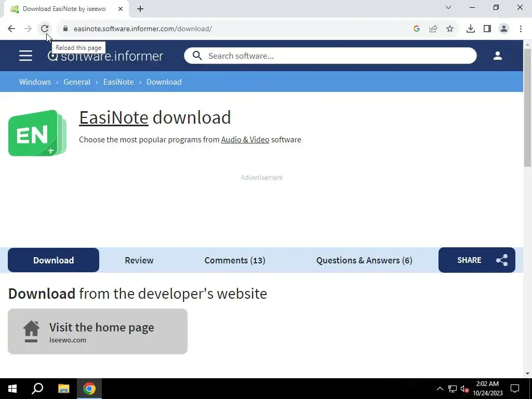532x399 pixels.
Task: View site information via lock icon
Action: [x=65, y=29]
